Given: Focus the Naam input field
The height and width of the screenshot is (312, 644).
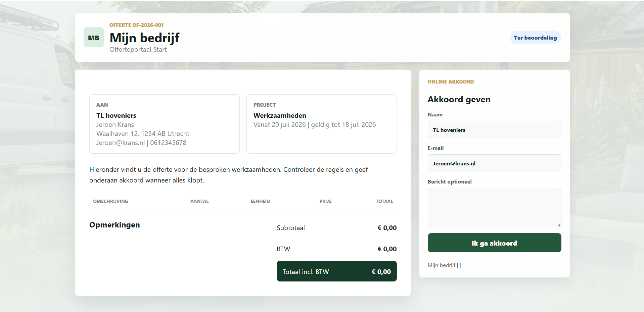Looking at the screenshot, I should click(x=494, y=129).
